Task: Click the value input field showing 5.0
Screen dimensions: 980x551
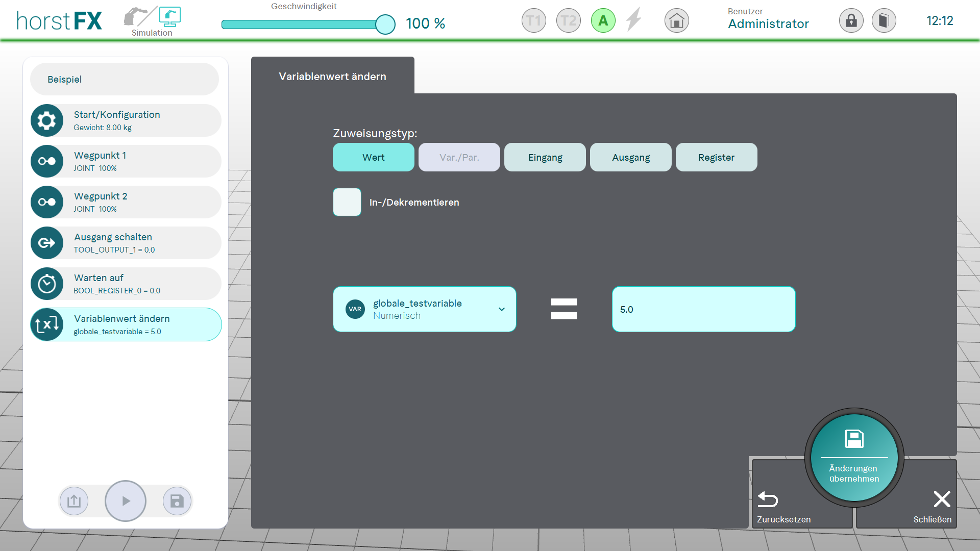Action: coord(703,309)
